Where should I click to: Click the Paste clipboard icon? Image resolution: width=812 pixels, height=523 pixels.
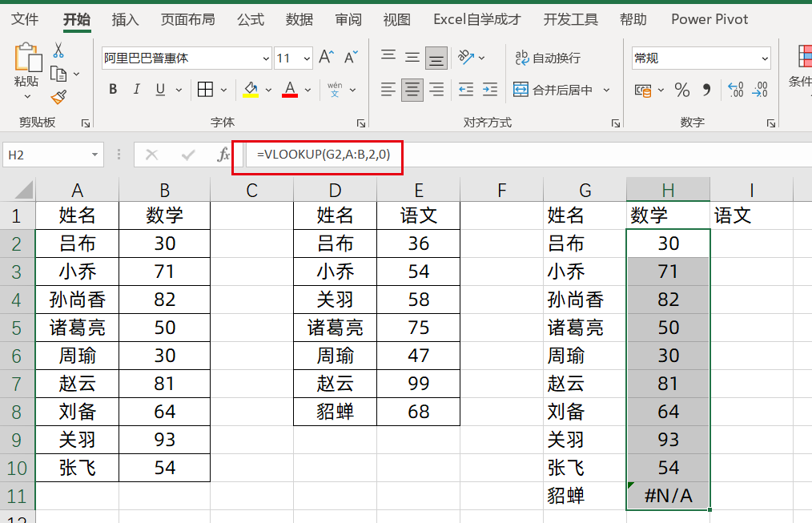point(27,58)
